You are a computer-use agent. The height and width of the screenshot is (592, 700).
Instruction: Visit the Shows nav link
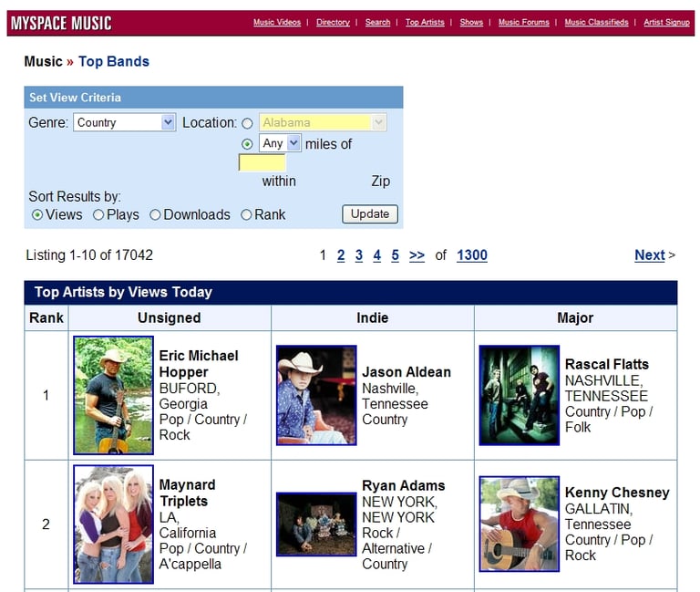(471, 22)
